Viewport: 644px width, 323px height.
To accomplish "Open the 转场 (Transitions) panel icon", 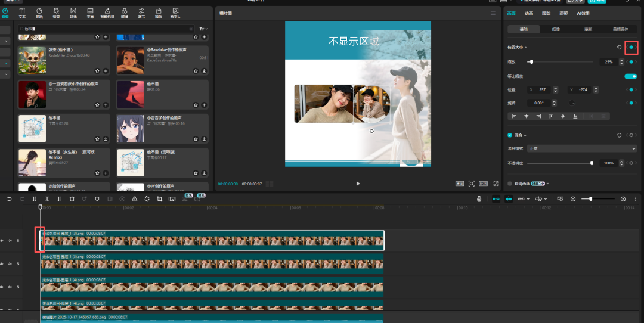I will [73, 12].
